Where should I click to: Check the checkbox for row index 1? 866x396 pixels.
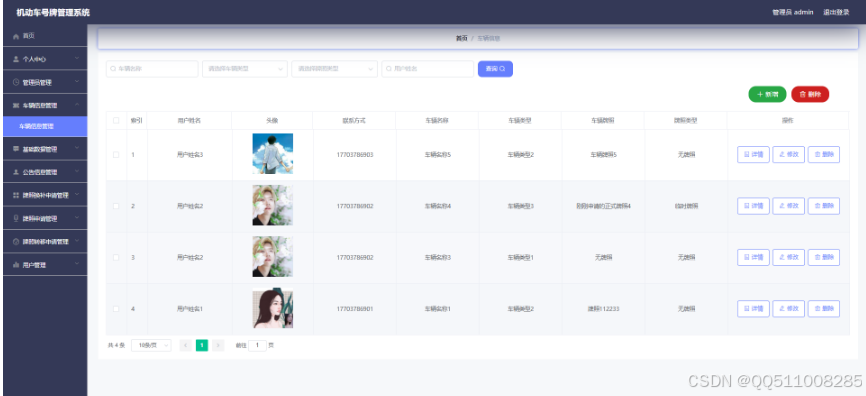tap(116, 155)
